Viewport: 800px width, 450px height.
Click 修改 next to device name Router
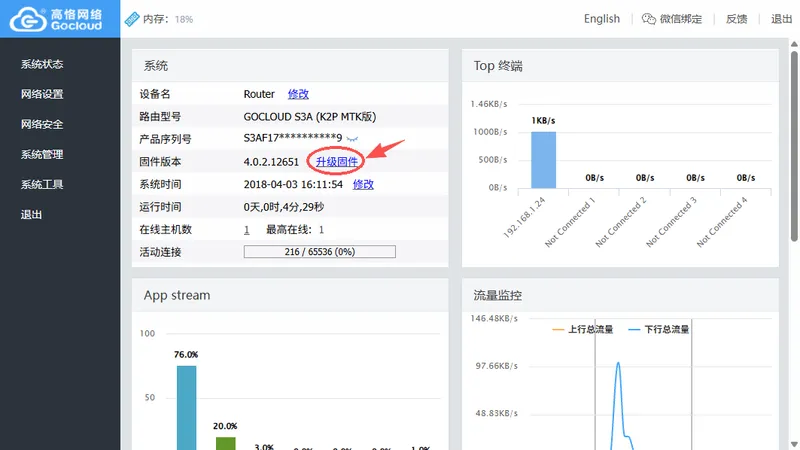tap(298, 94)
